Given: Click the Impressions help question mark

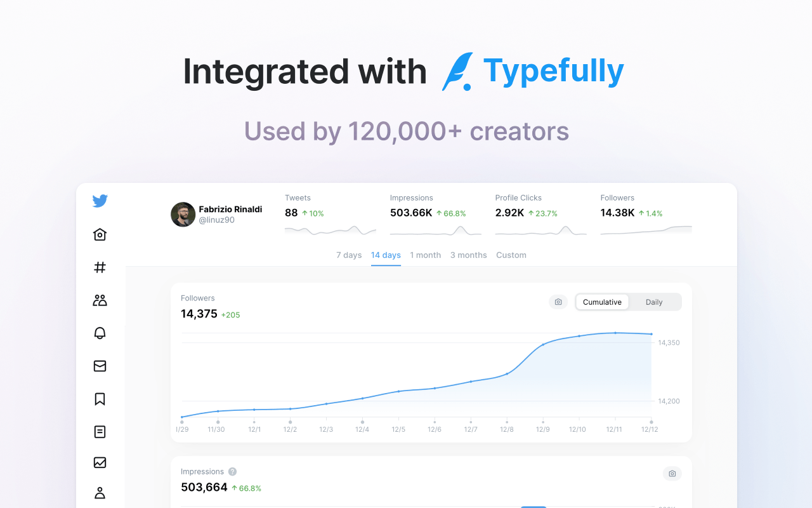Looking at the screenshot, I should (233, 472).
